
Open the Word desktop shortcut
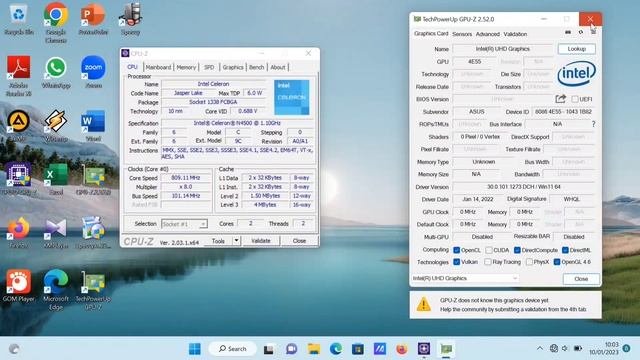click(x=93, y=126)
